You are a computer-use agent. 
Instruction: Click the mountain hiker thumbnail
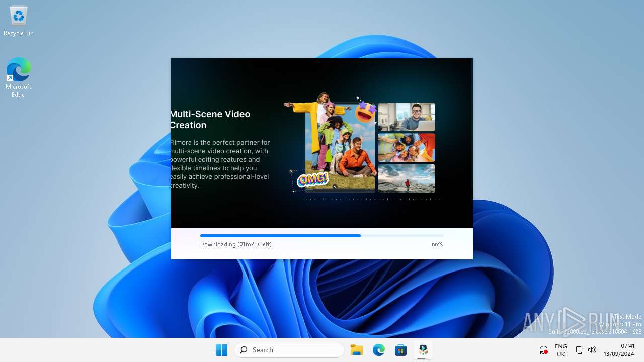[407, 178]
